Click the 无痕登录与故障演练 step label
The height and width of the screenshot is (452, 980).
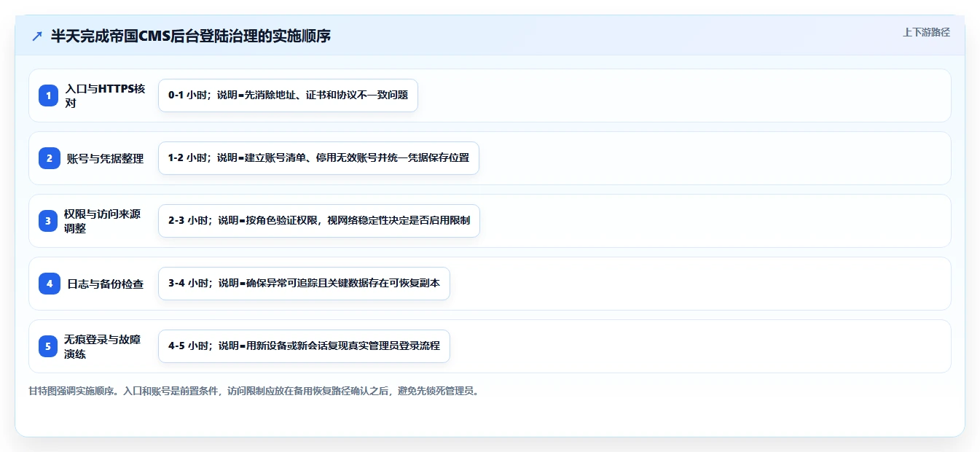(x=102, y=346)
